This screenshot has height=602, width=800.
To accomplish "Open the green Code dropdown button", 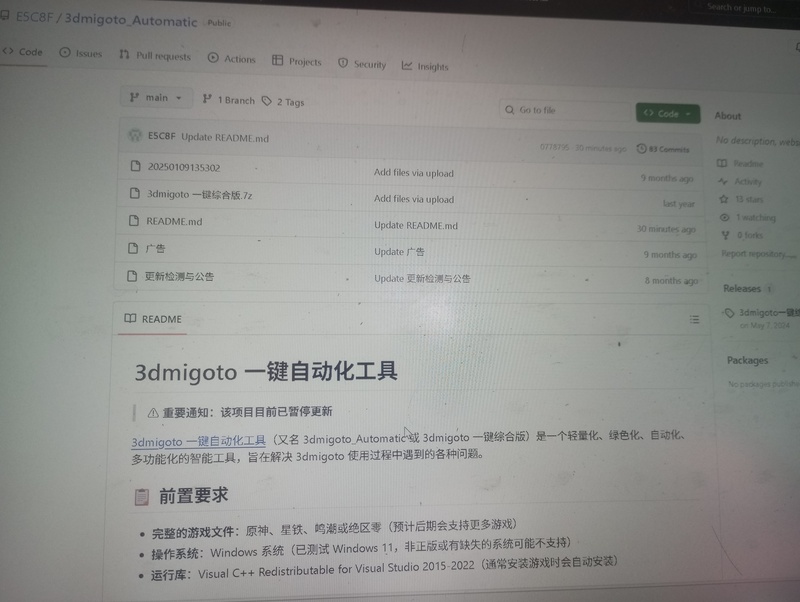I will [x=668, y=113].
